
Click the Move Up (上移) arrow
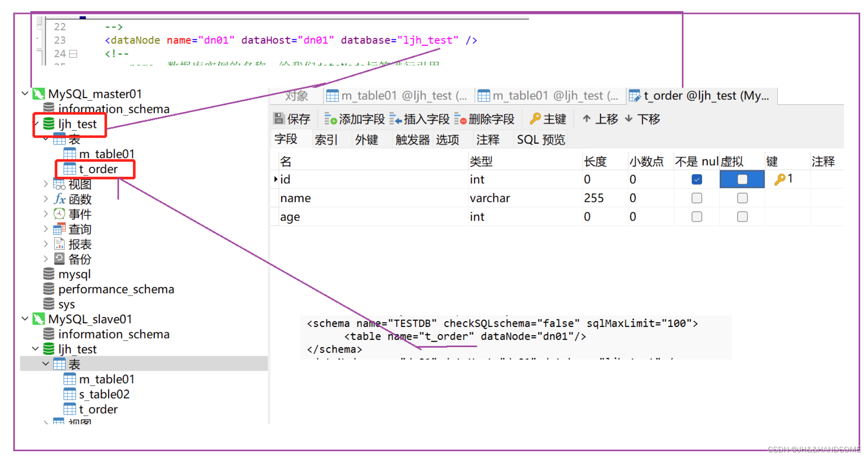point(587,119)
